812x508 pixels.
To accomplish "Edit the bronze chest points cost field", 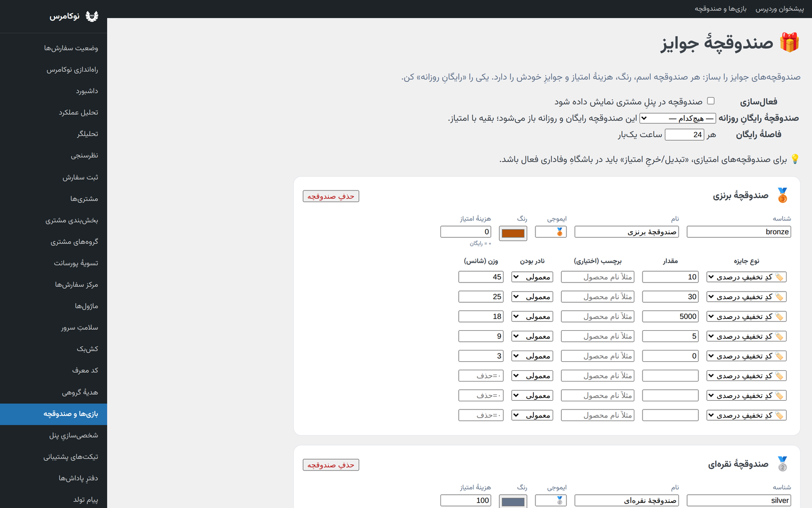I will coord(466,232).
